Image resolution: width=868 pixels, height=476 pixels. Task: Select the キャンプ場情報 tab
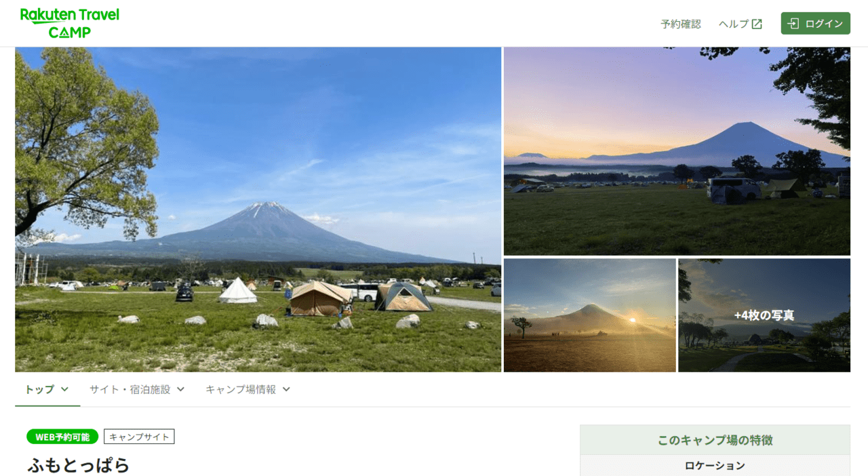[248, 389]
